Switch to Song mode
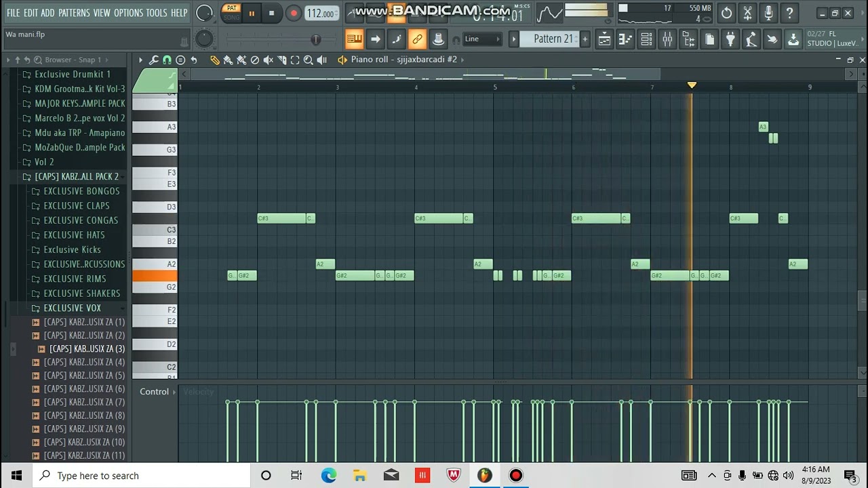The image size is (868, 488). pos(232,18)
